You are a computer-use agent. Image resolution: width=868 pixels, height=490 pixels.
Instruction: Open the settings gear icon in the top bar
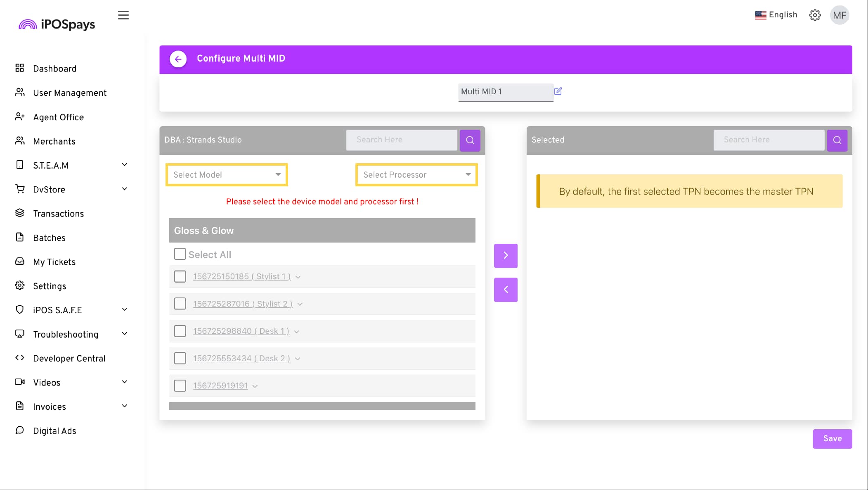coord(815,15)
